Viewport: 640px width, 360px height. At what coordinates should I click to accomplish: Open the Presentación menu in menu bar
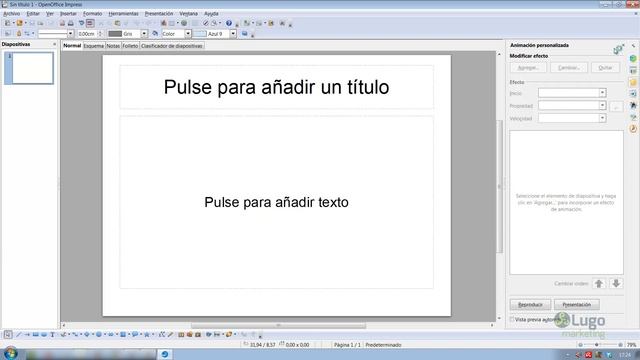pos(159,13)
